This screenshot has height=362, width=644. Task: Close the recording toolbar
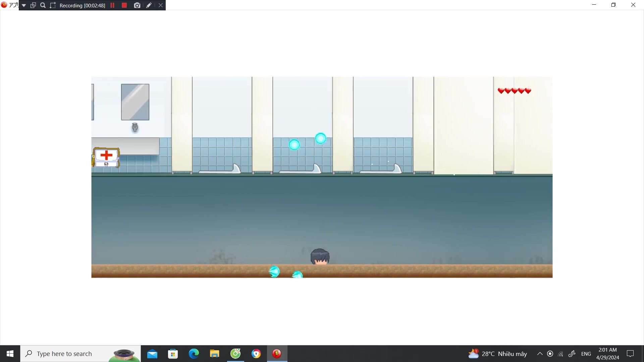pos(161,5)
